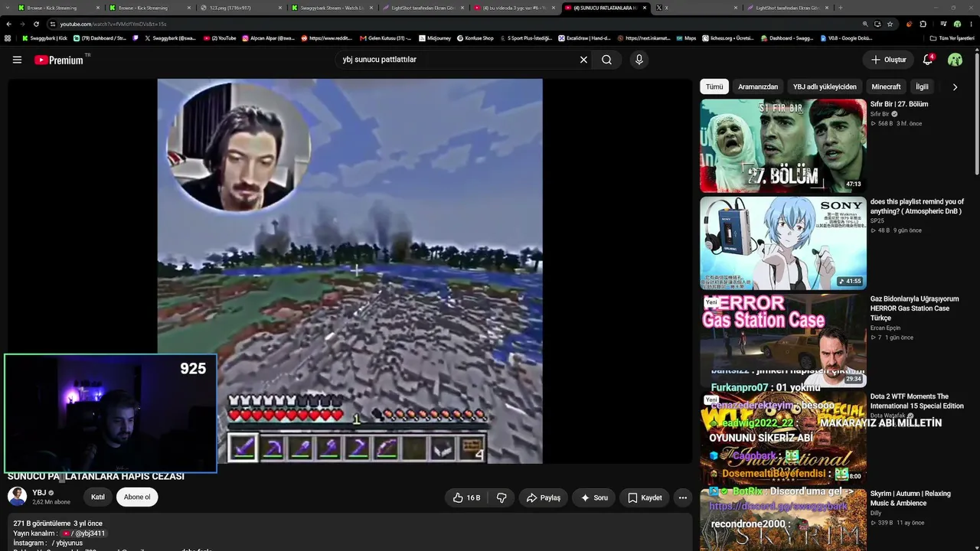Screen dimensions: 980x551
Task: Open the Oluştur create menu
Action: tap(888, 60)
